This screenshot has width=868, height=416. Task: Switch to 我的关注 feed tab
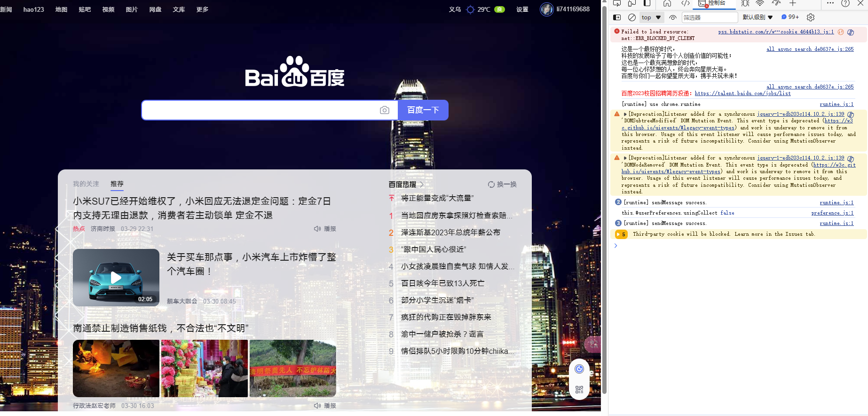click(86, 184)
